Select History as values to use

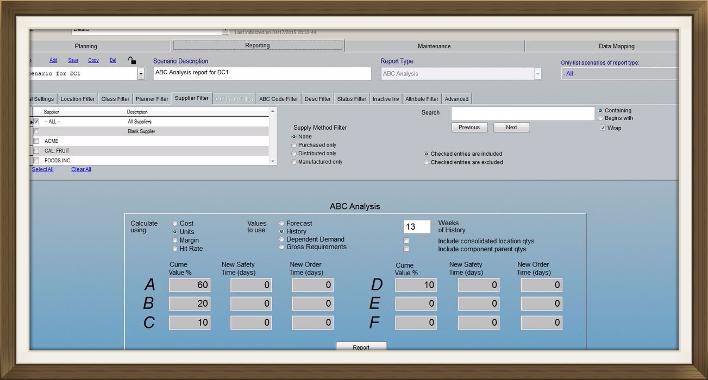pos(282,231)
